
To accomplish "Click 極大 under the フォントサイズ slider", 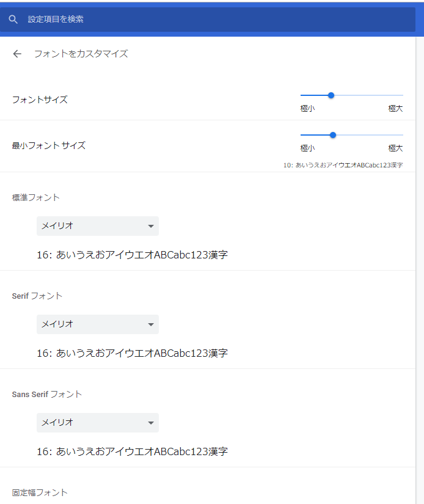I will [395, 109].
